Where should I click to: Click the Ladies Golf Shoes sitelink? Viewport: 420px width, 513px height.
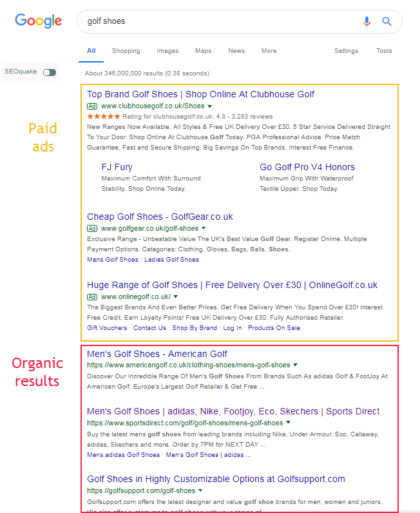coord(172,260)
